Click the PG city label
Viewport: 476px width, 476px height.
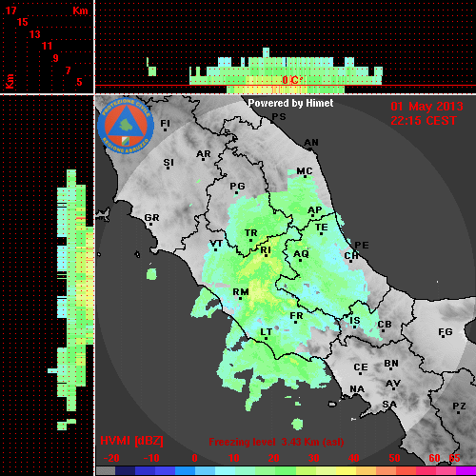(x=237, y=186)
